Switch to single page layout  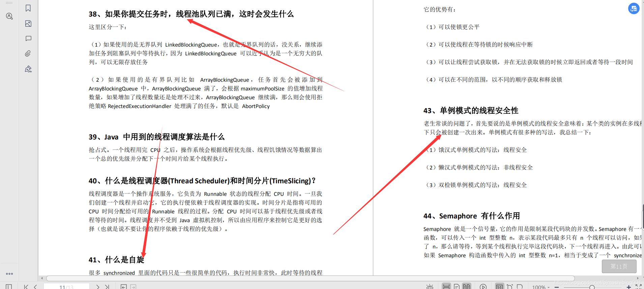pyautogui.click(x=457, y=287)
